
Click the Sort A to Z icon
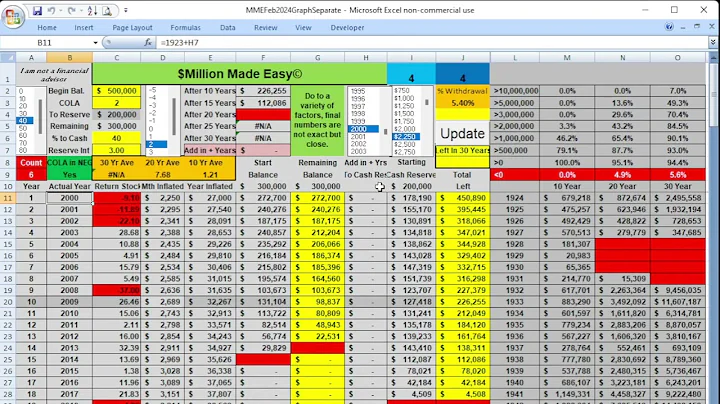[x=92, y=10]
